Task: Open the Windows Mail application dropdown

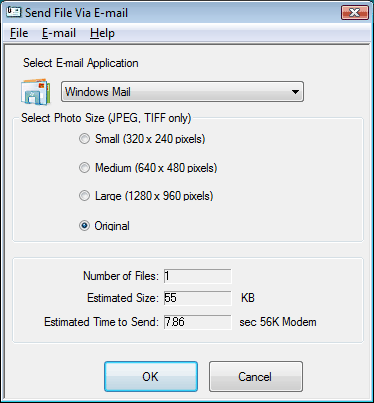Action: (x=182, y=92)
